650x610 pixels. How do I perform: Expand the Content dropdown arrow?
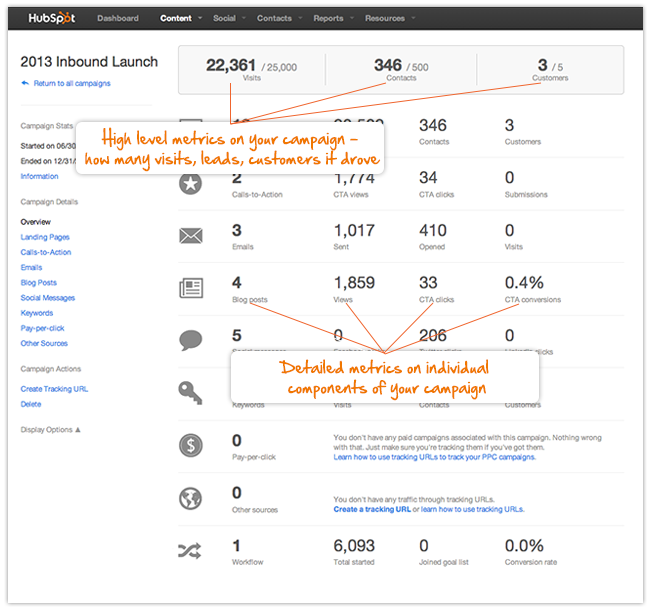tap(200, 18)
